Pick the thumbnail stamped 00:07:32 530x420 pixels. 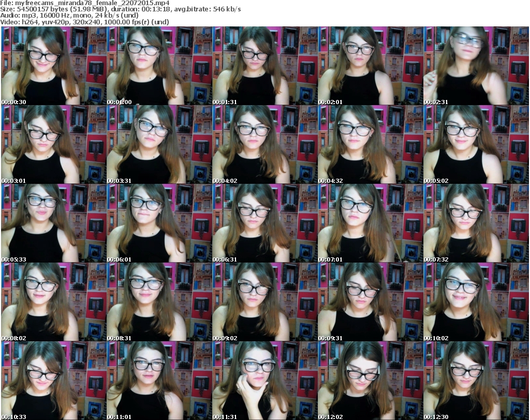476,223
